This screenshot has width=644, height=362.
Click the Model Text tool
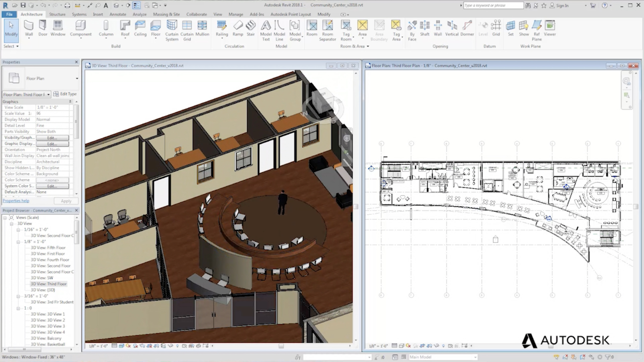point(266,30)
